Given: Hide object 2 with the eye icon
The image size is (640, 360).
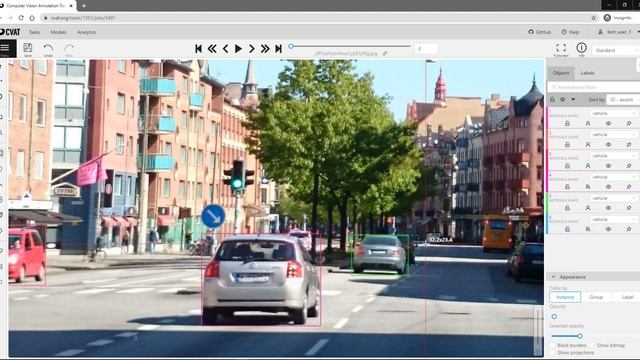Looking at the screenshot, I should [608, 144].
